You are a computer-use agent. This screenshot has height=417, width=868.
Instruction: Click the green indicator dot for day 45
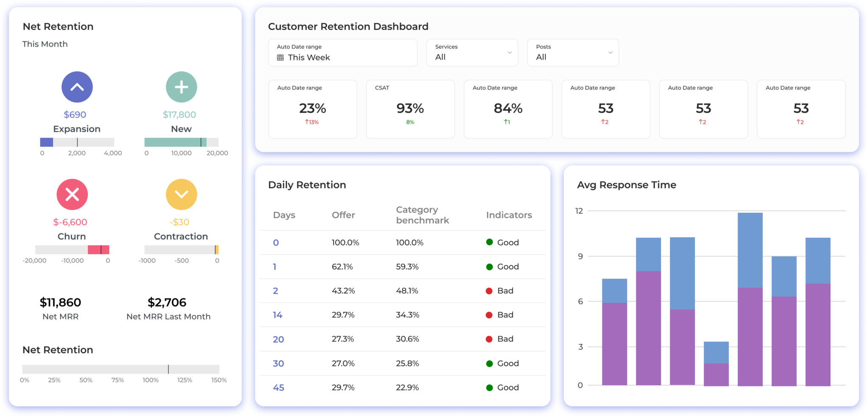489,387
